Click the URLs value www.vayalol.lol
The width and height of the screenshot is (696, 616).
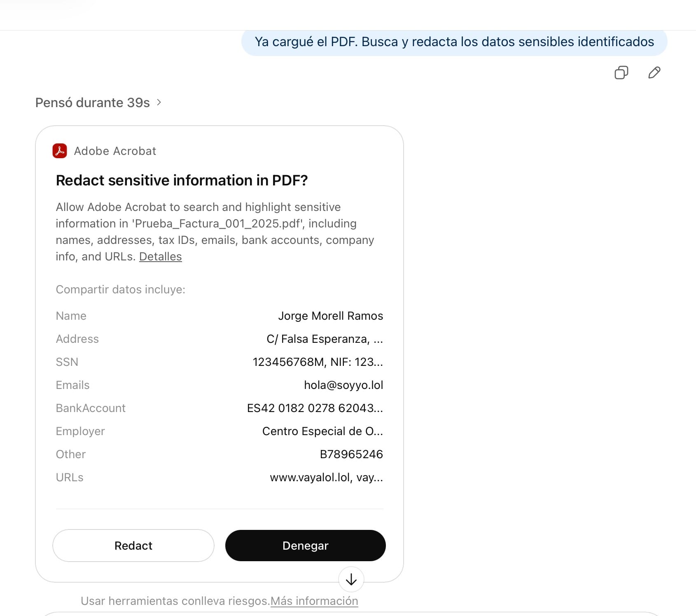click(x=326, y=477)
